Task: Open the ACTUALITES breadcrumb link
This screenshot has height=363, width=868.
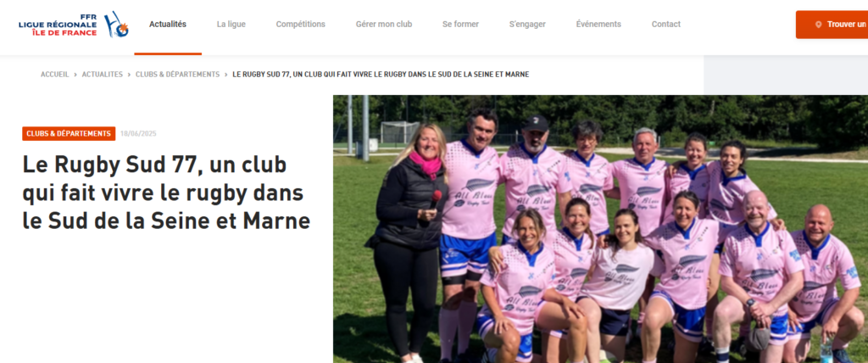Action: pyautogui.click(x=103, y=75)
